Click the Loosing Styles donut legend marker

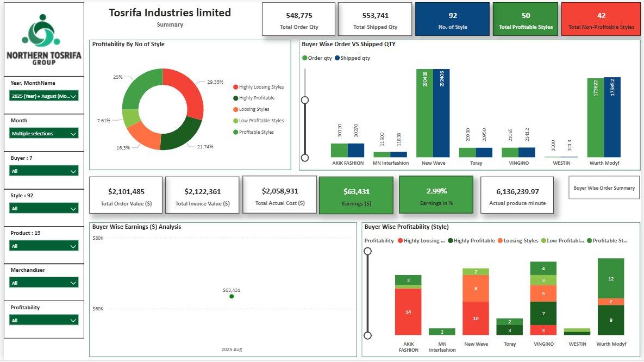coord(236,109)
